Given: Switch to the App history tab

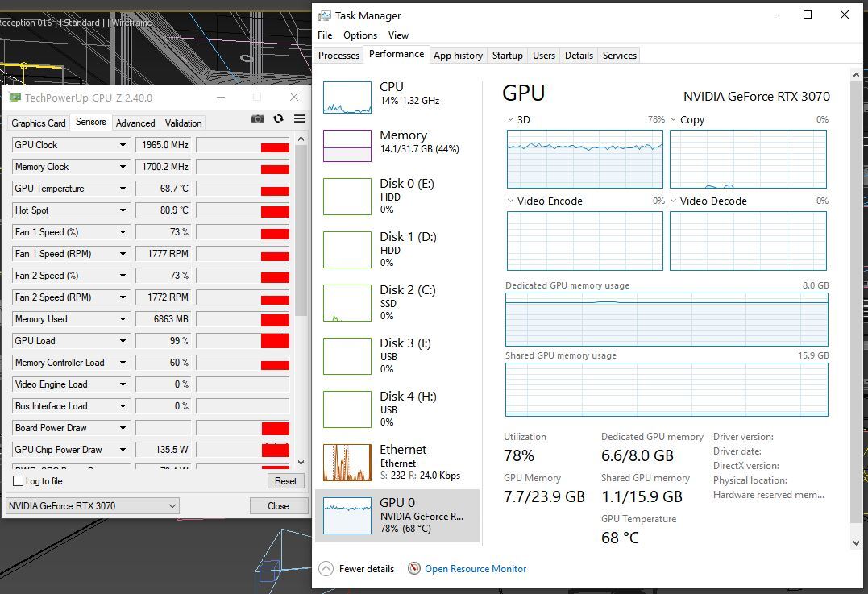Looking at the screenshot, I should point(458,56).
